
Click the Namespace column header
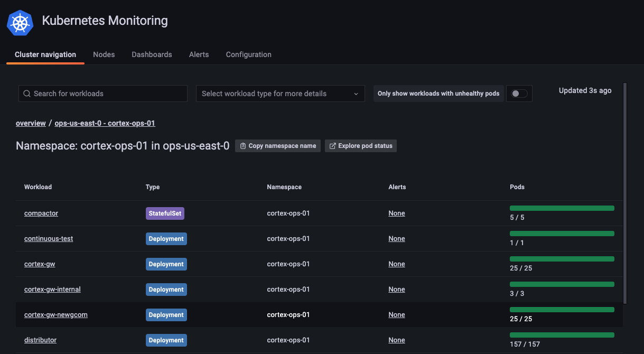point(284,187)
